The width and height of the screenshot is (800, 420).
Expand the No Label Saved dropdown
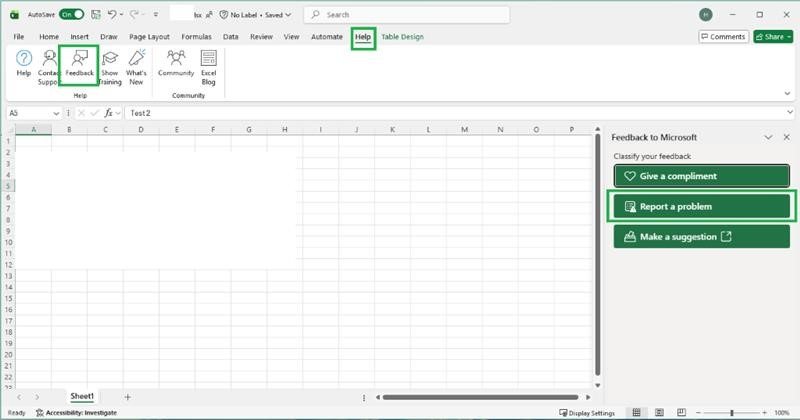pos(288,15)
